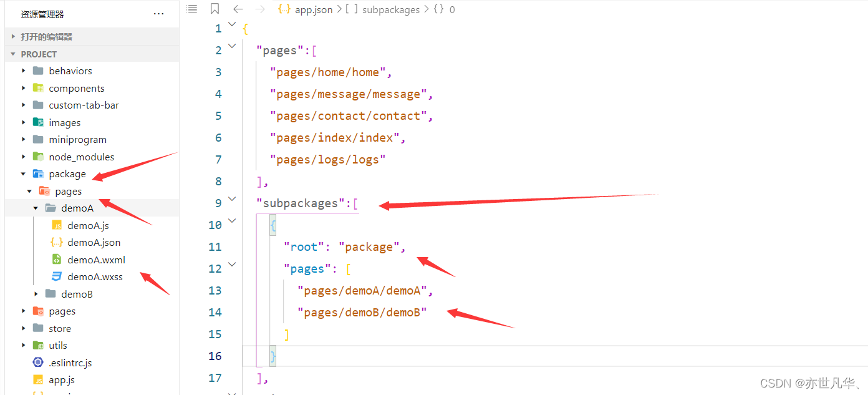Click the node_modules folder icon
The height and width of the screenshot is (395, 868).
tap(38, 157)
